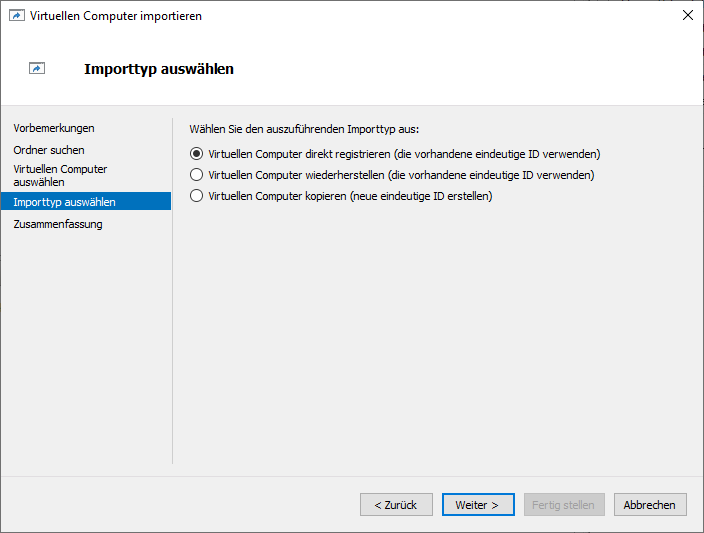Click 'Weiter >' to continue
Screen dimensions: 704x533
(477, 505)
